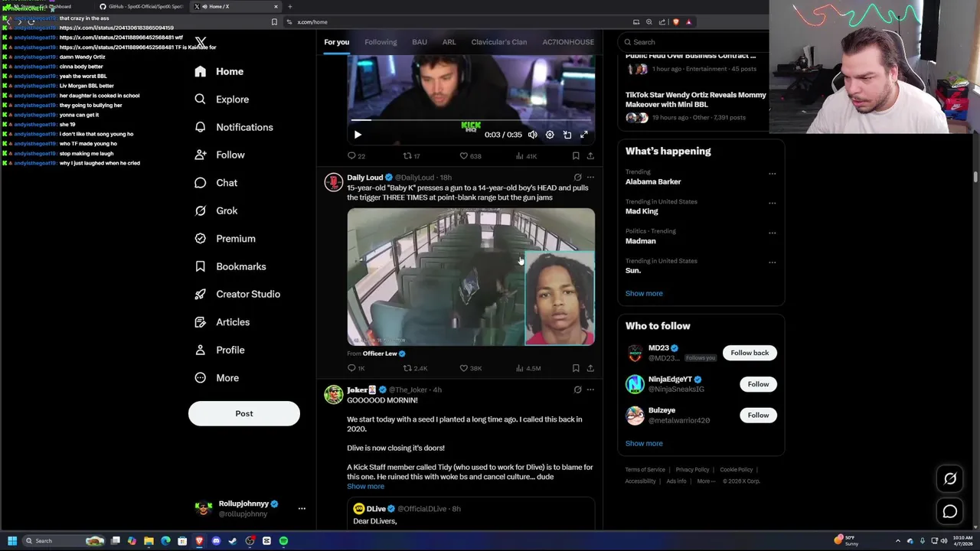Switch to the For you tab

[336, 42]
